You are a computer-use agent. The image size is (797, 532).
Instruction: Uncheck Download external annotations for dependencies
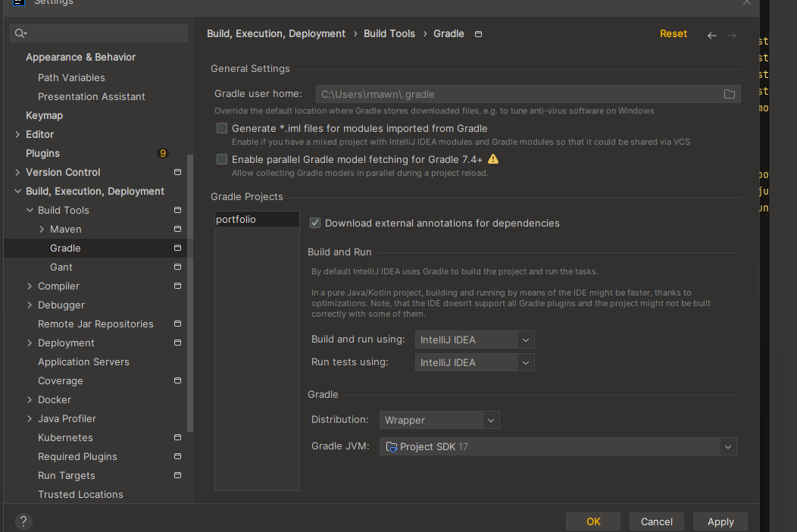(x=315, y=223)
